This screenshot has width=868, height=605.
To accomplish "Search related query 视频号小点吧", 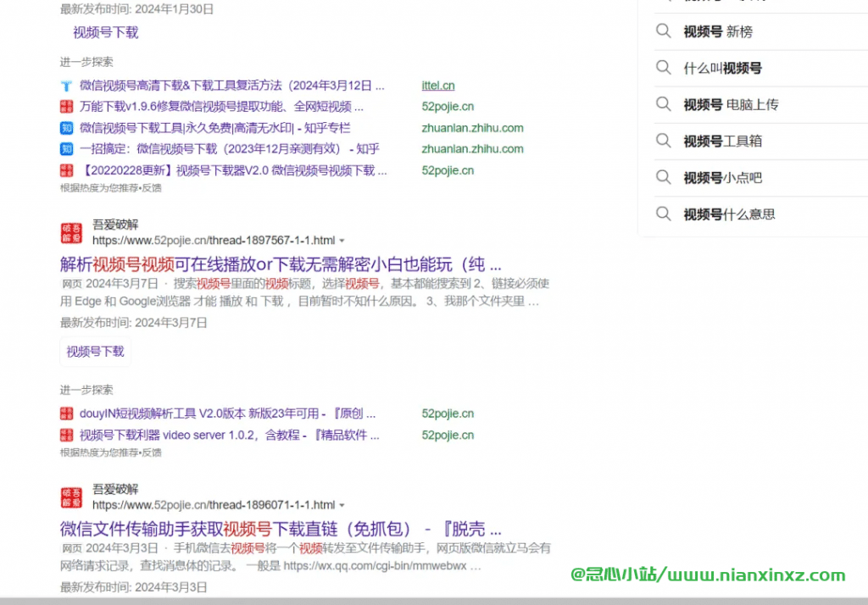I will (722, 178).
